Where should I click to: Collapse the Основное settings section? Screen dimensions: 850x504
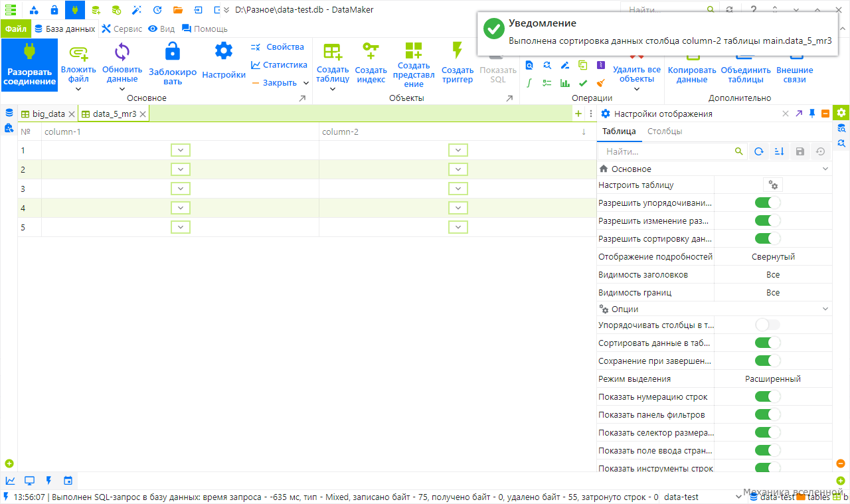click(825, 169)
